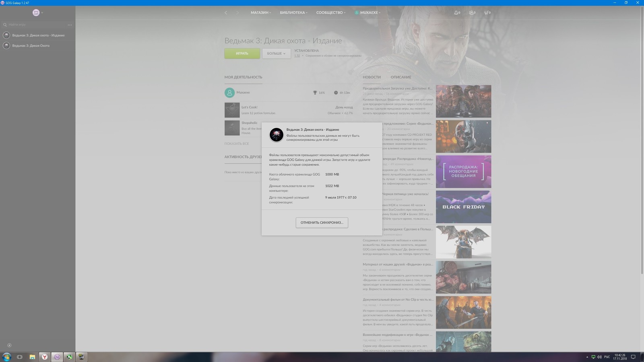Click the version number 1.32 link
The height and width of the screenshot is (362, 644).
(297, 56)
